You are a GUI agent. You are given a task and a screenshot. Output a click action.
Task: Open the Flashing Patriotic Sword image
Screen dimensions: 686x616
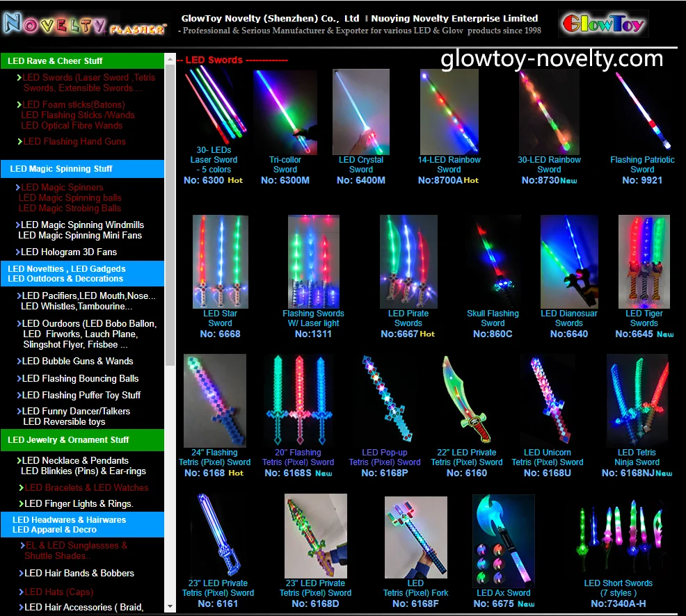641,111
